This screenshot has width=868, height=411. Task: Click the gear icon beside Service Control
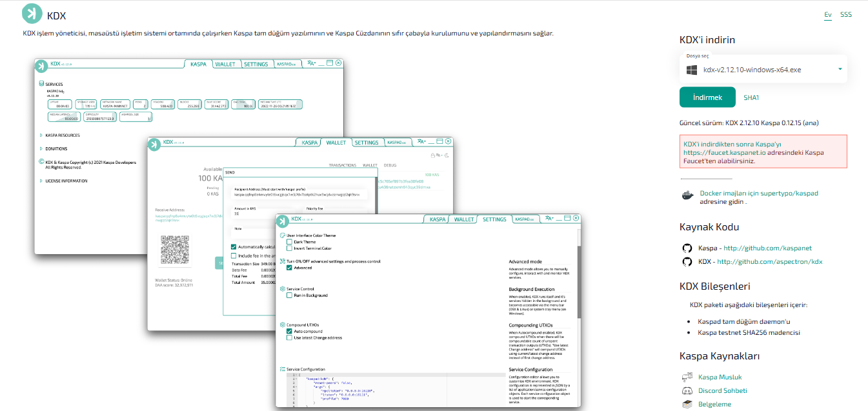pos(283,288)
